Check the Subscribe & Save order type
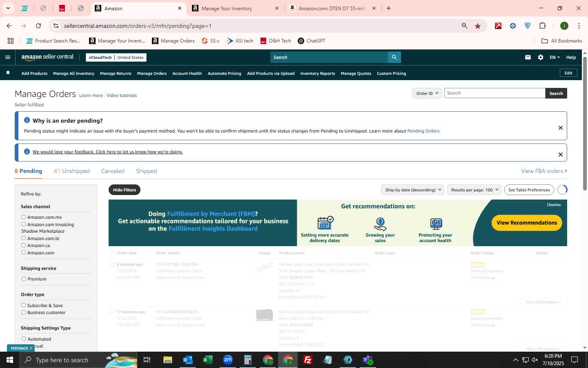The height and width of the screenshot is (368, 588). 24,305
